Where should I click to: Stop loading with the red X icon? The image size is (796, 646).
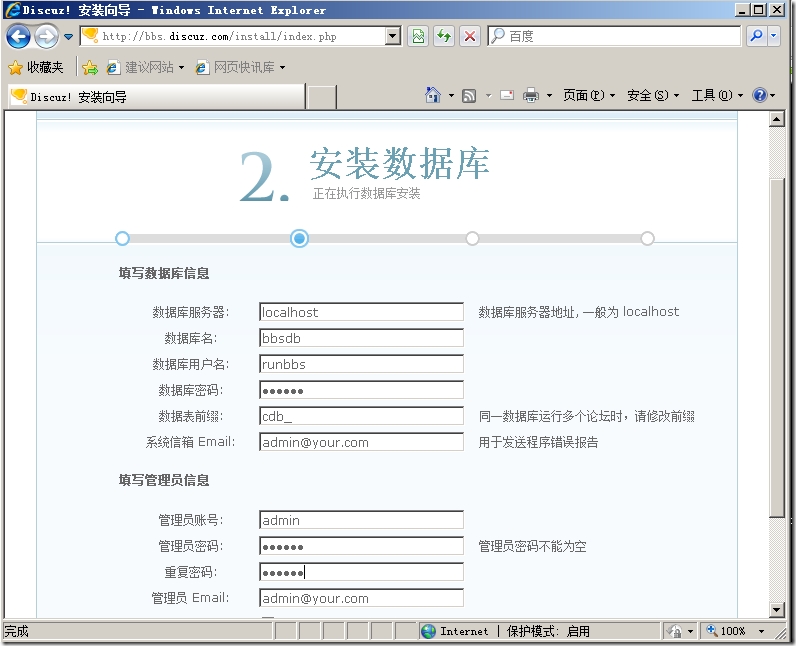point(470,36)
